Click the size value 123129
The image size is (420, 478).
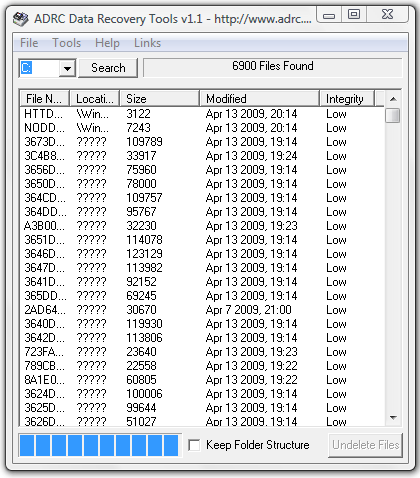tap(144, 254)
